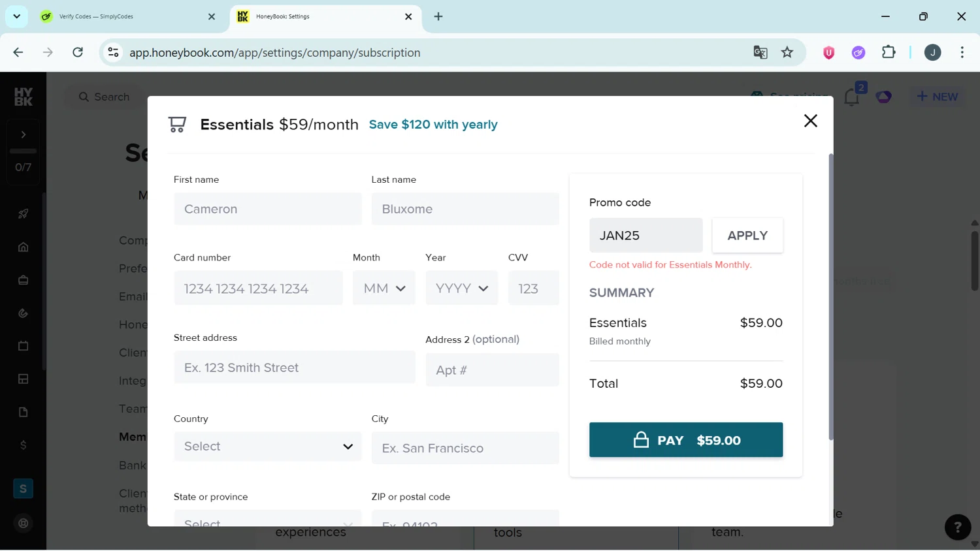Open the tab search dropdown arrow
The height and width of the screenshot is (551, 980).
16,16
